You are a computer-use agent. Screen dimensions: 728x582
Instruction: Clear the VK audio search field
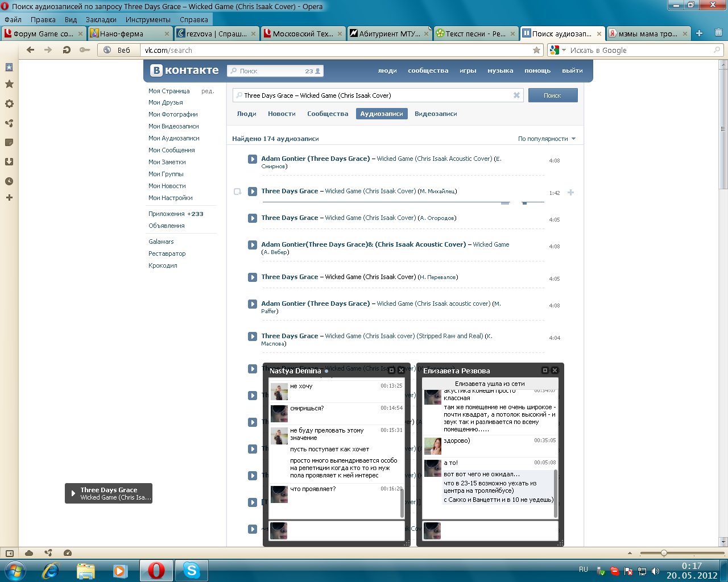516,95
